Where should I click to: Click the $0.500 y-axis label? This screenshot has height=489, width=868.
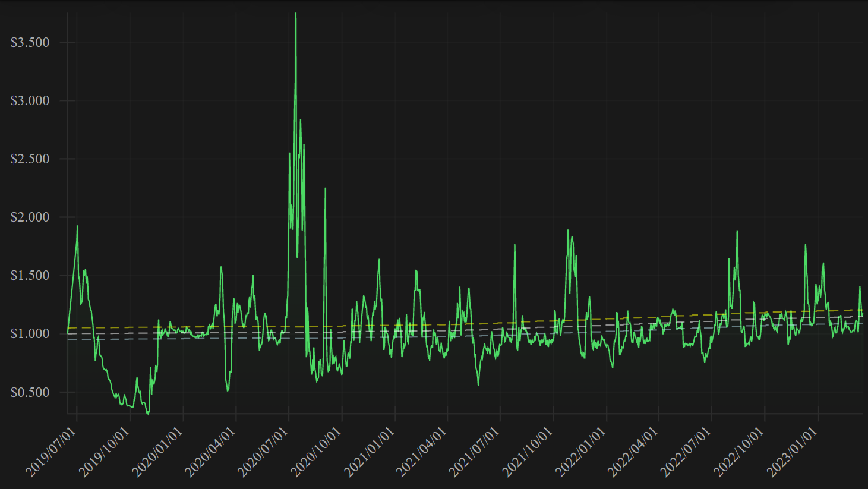30,392
